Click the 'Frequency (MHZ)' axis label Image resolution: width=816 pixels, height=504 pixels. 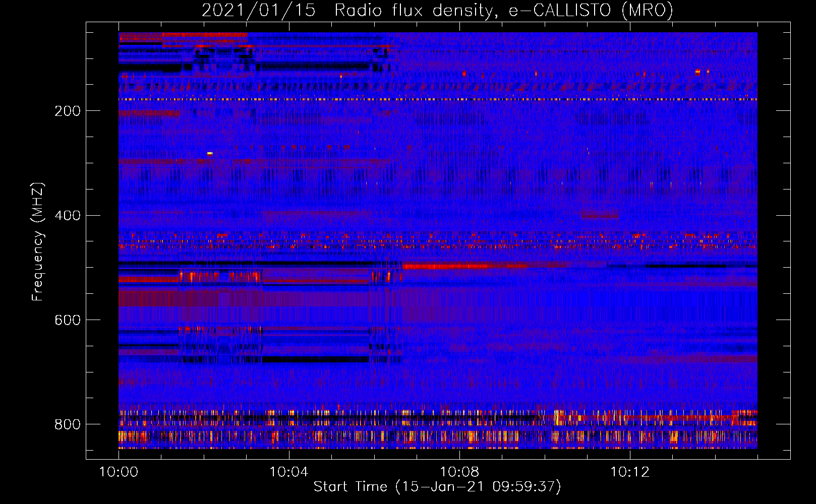[x=38, y=242]
